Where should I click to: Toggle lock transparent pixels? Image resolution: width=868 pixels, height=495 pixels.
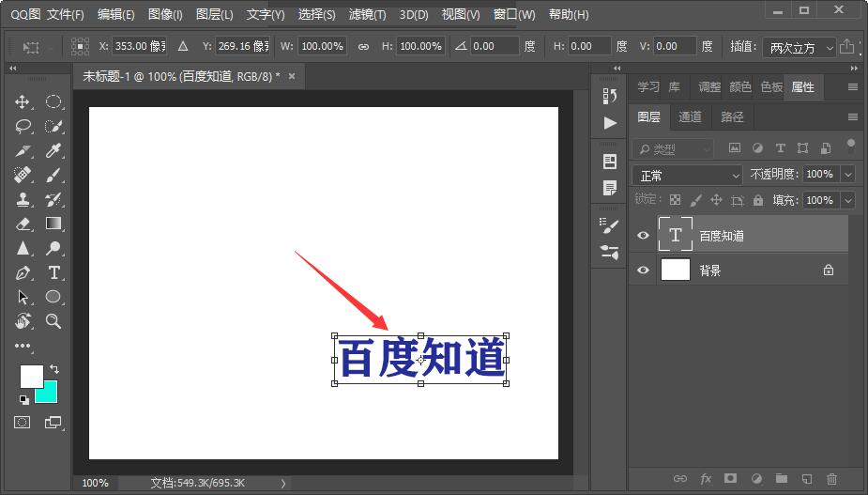[x=675, y=200]
